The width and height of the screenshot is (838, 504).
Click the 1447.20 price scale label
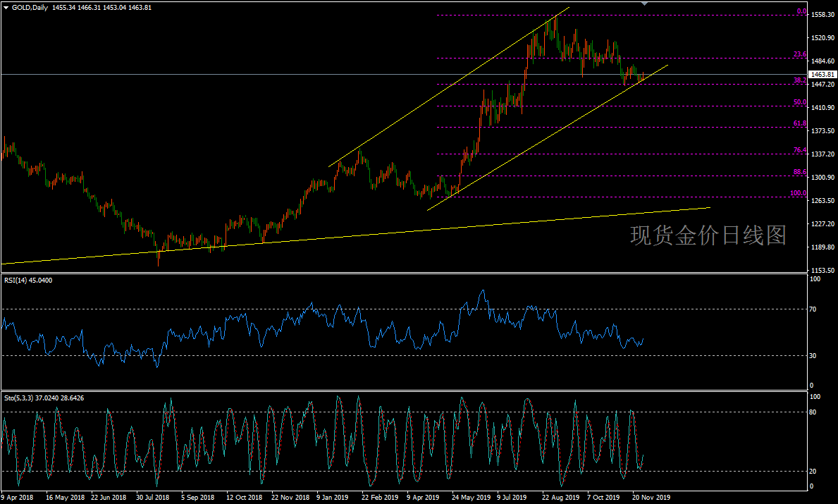pos(822,85)
